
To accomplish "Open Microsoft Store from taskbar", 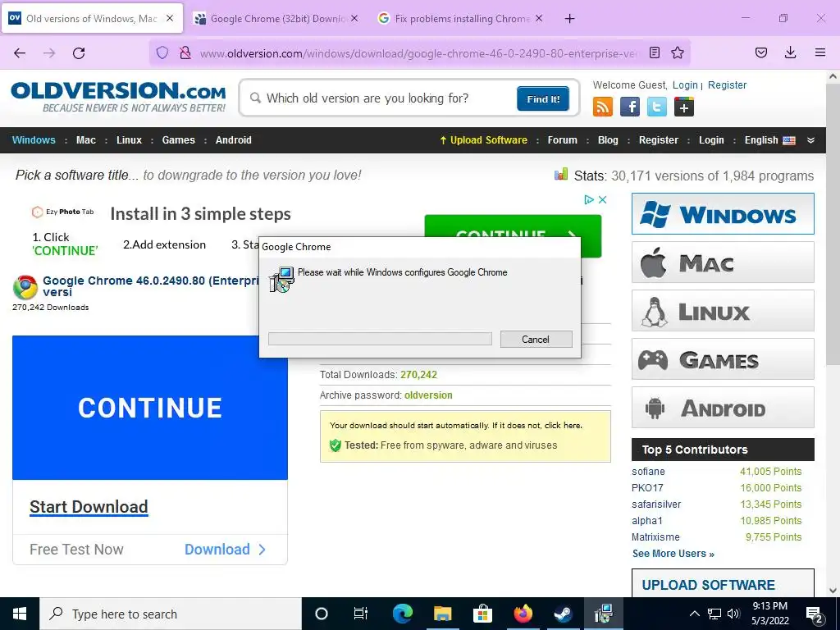I will (482, 614).
